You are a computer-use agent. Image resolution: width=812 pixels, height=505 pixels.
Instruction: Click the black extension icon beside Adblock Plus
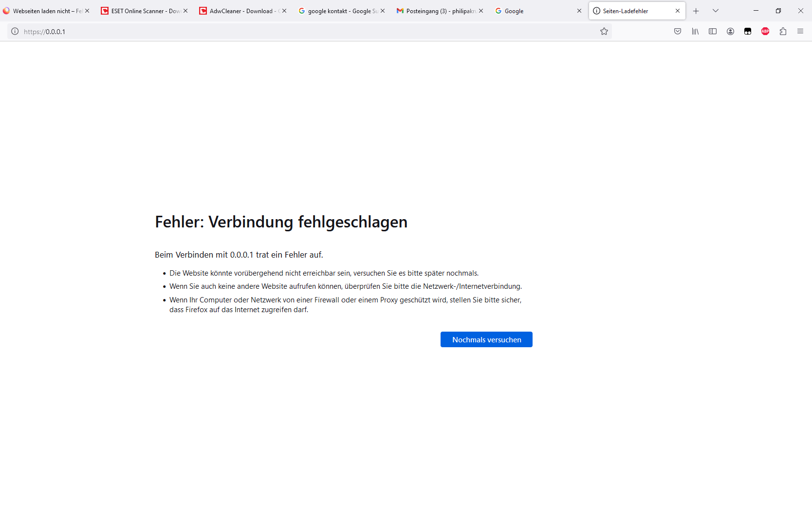point(748,32)
